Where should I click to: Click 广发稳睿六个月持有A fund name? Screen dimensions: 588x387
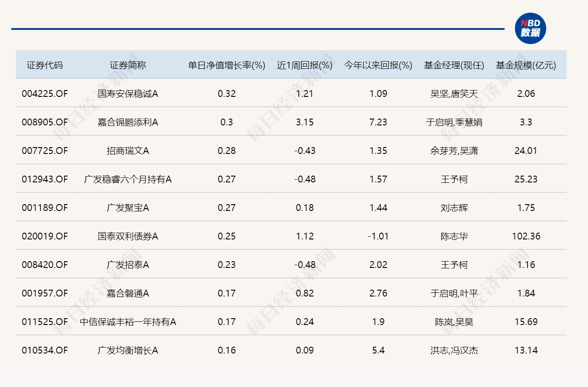[x=128, y=179]
